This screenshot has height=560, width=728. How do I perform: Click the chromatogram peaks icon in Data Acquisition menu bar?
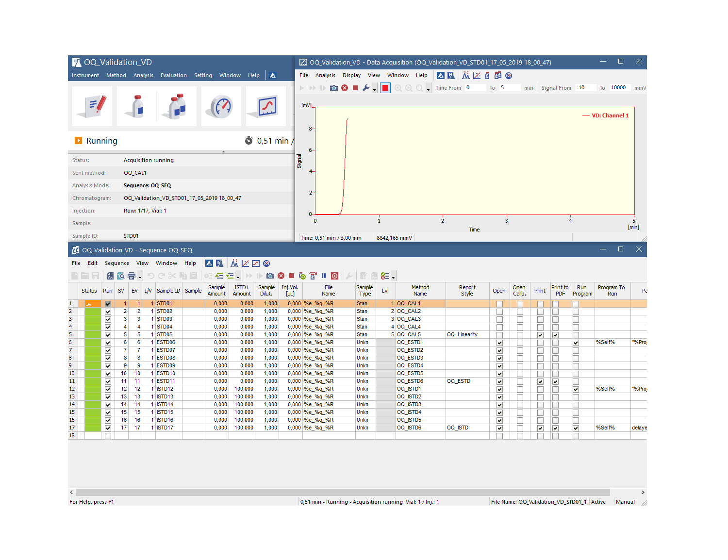(466, 75)
